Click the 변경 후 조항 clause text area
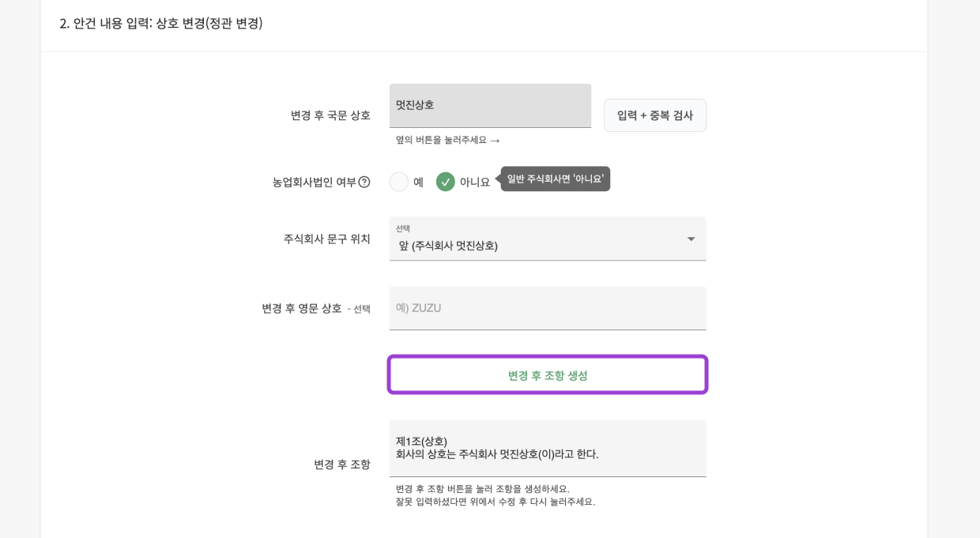 click(x=548, y=448)
